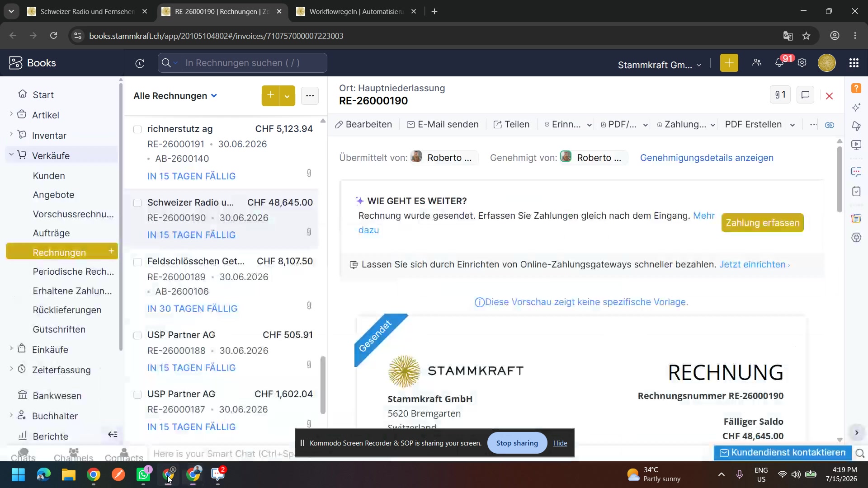Open the referrals people icon in header
Image resolution: width=868 pixels, height=488 pixels.
[757, 63]
